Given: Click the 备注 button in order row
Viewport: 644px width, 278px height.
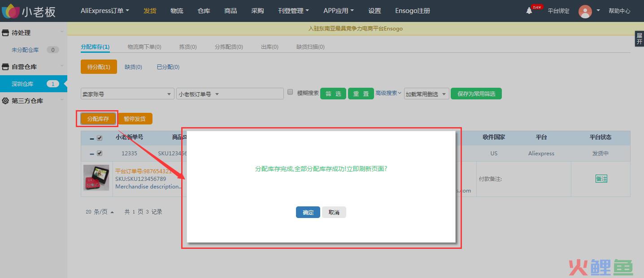Looking at the screenshot, I should pos(601,179).
